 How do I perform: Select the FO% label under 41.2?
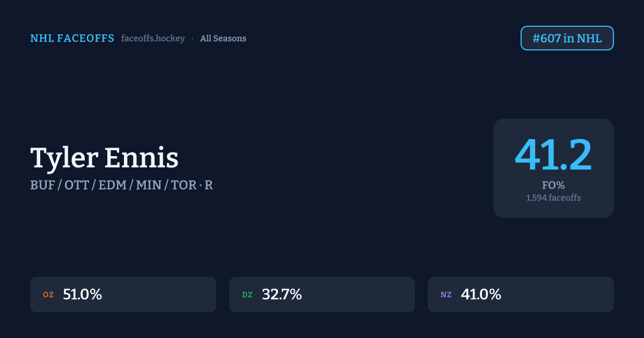coord(553,185)
